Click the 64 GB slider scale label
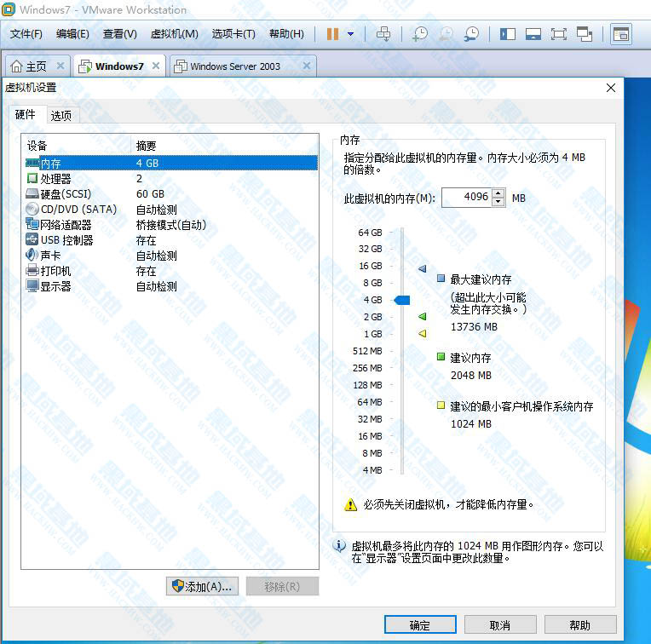 point(370,233)
